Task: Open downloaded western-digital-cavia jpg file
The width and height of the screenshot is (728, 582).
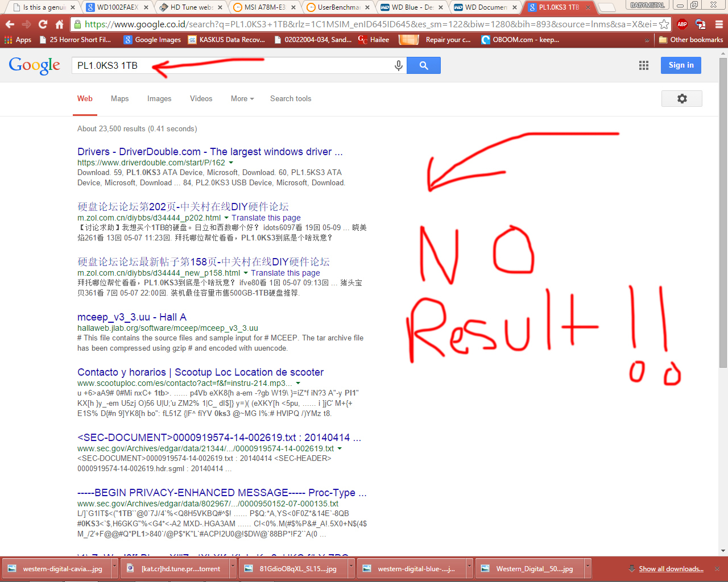Action: 56,568
